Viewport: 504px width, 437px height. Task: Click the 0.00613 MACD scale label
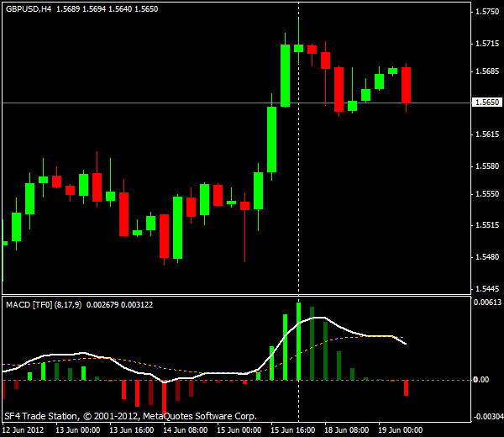pos(487,303)
